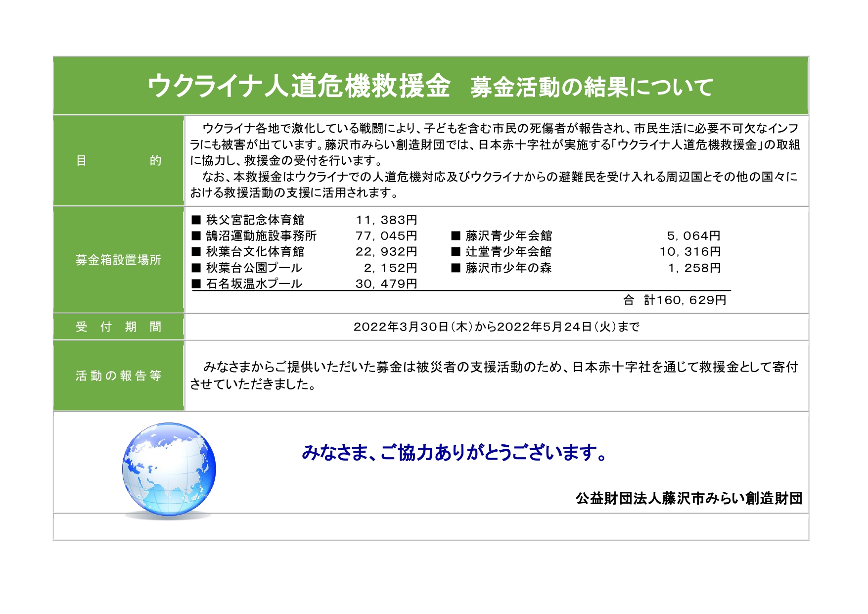Select the 目的 row header cell

tap(119, 161)
